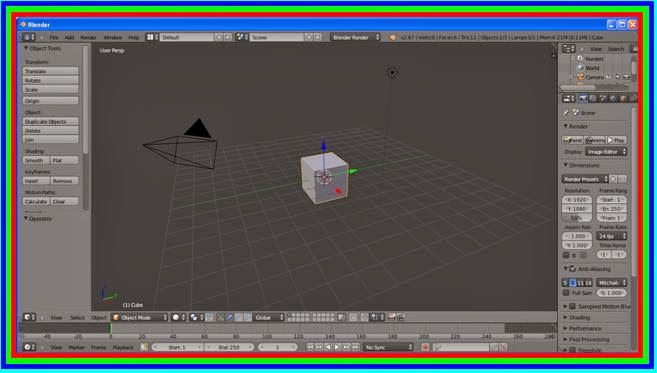Click resolution percentage 50% slider

577,218
